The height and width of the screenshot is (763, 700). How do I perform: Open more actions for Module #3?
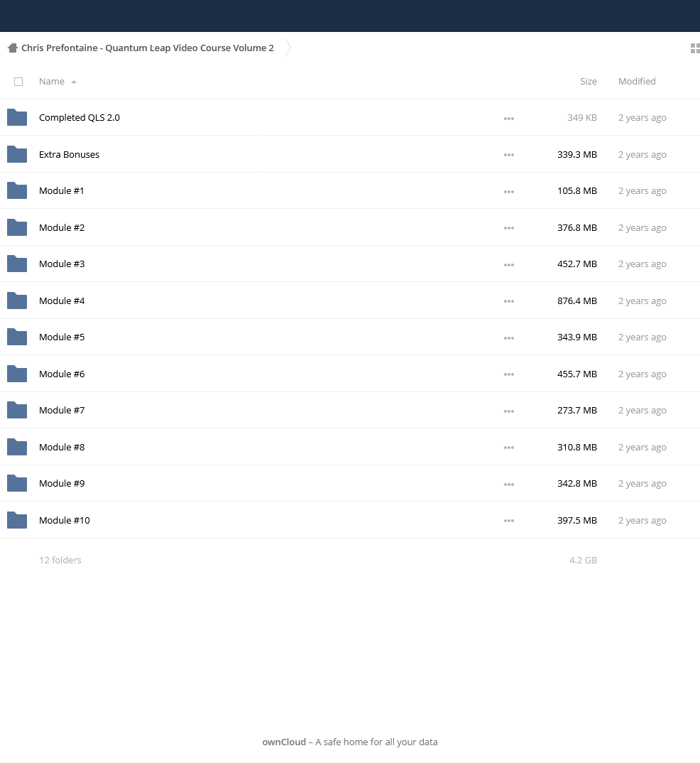click(x=509, y=265)
